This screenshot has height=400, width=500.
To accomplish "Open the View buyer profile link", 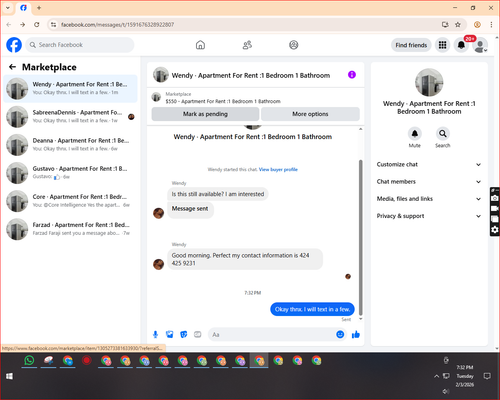I will [x=278, y=169].
